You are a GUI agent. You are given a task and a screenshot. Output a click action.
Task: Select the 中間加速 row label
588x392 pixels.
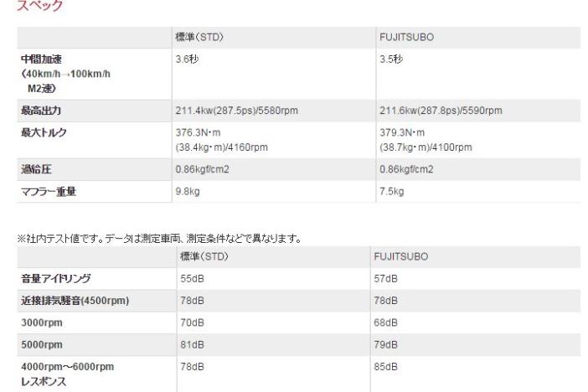tap(42, 59)
